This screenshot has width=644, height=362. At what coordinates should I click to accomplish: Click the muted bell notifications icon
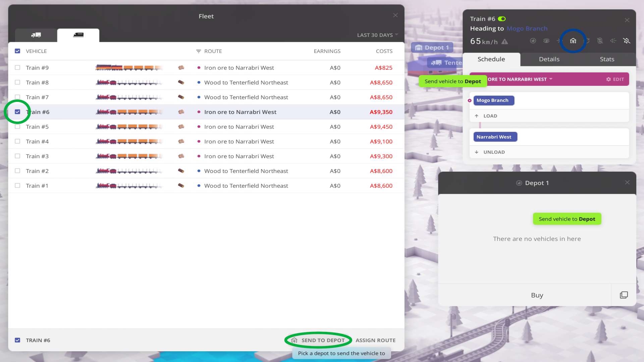pyautogui.click(x=627, y=41)
